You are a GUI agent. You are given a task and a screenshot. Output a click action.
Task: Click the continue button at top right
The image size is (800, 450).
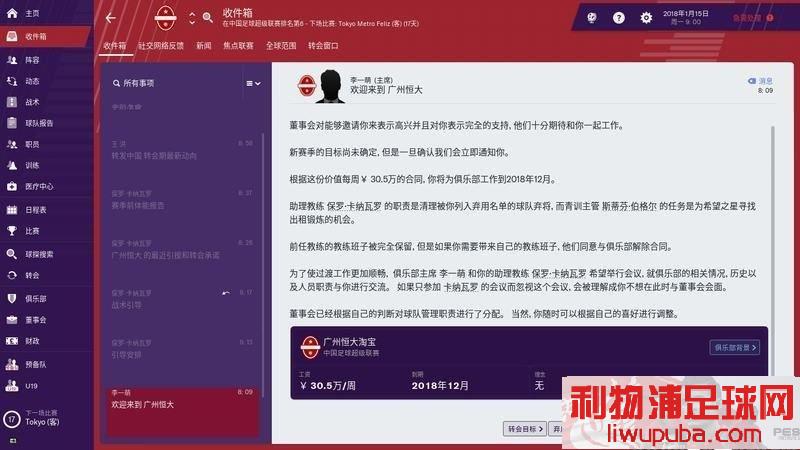(x=753, y=18)
